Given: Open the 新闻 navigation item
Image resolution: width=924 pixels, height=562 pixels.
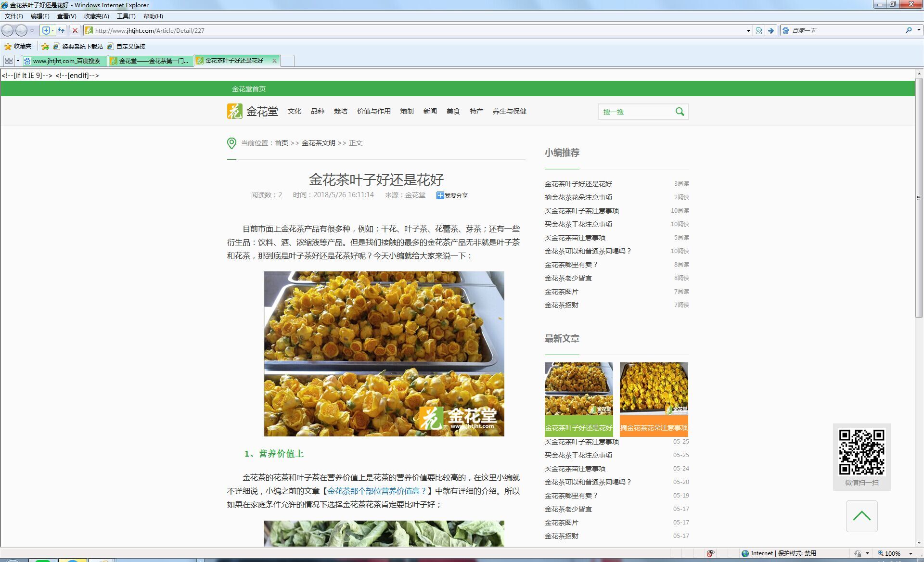Looking at the screenshot, I should click(x=430, y=111).
